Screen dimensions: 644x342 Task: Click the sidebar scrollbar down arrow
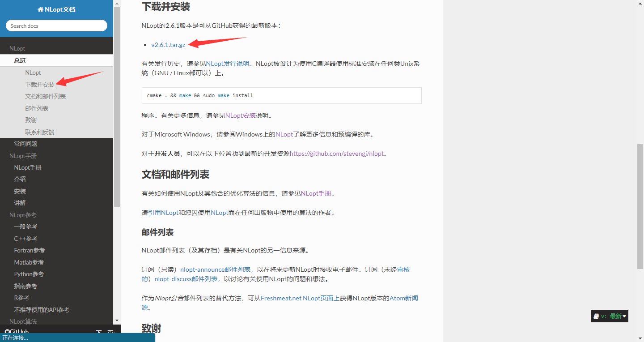(x=117, y=321)
